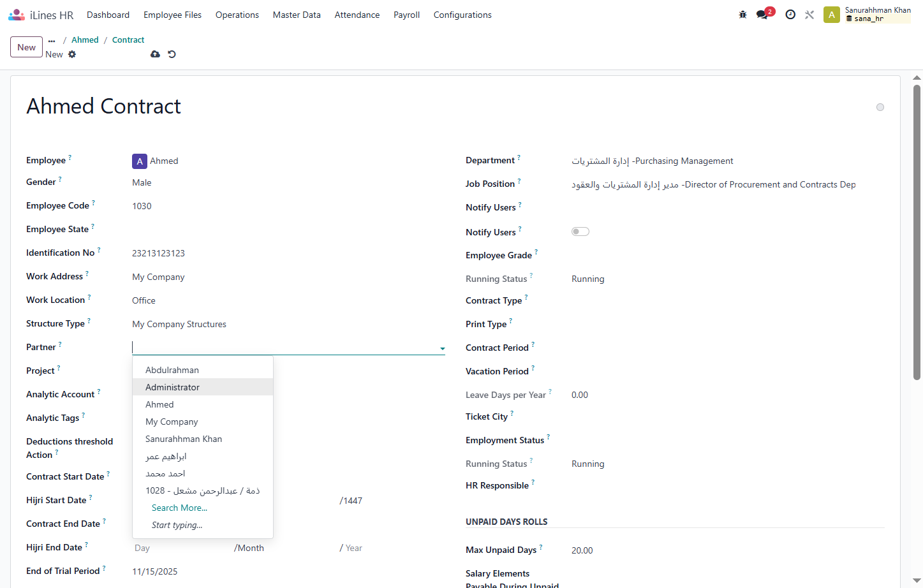The height and width of the screenshot is (588, 923).
Task: Click the help mark next to Contract Type
Action: 526,298
